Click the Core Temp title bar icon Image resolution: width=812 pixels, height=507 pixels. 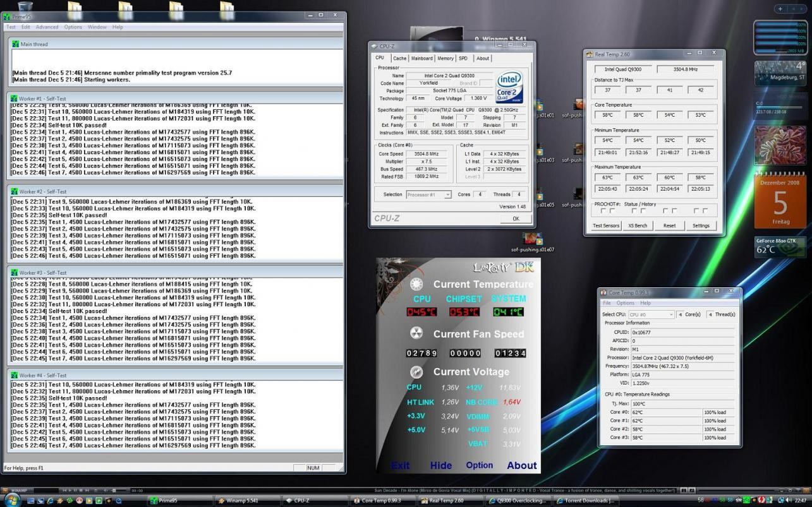tap(604, 292)
